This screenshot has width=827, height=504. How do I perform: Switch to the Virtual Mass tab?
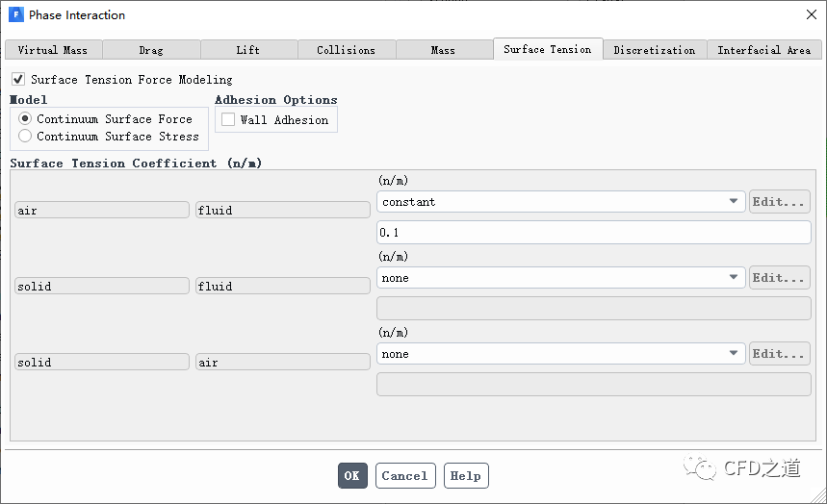point(52,50)
